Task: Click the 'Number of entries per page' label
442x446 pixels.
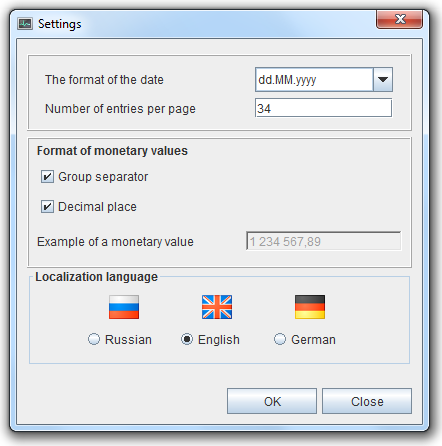Action: (x=120, y=109)
